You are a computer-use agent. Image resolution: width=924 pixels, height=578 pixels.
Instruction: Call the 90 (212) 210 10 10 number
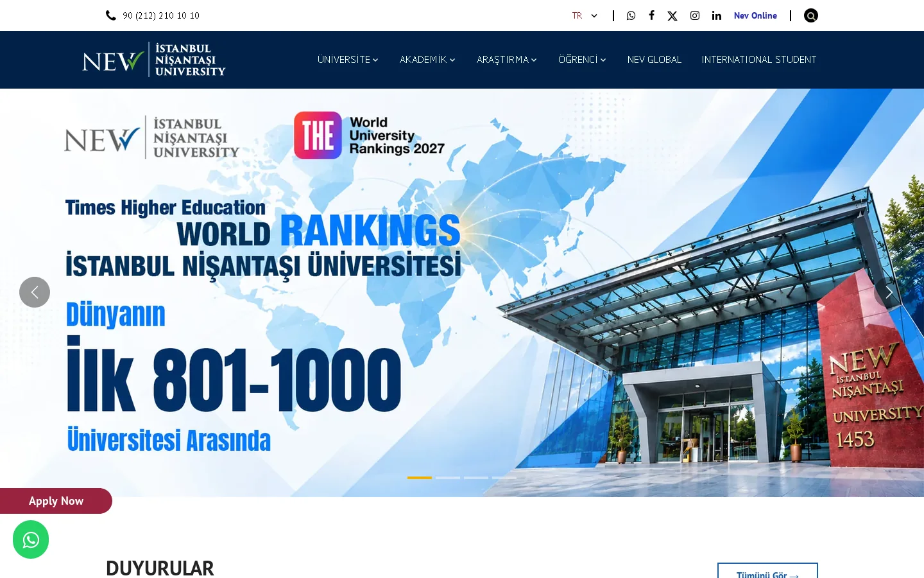[161, 15]
